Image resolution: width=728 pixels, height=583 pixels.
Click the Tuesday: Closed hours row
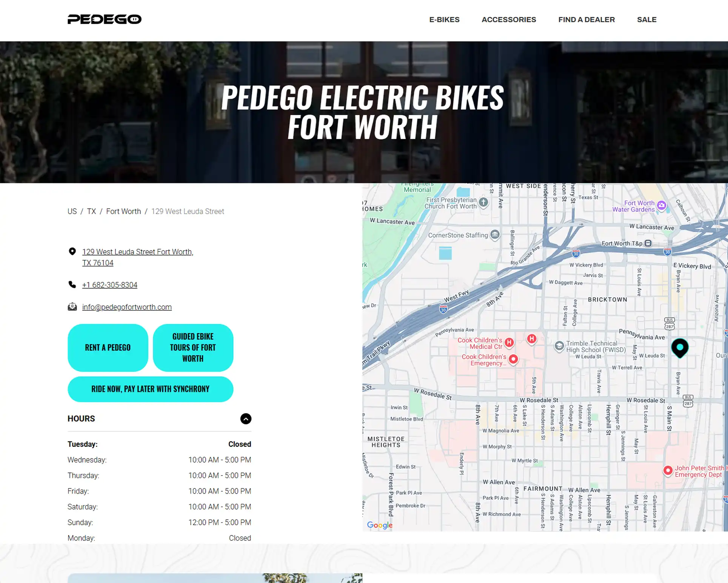(159, 444)
